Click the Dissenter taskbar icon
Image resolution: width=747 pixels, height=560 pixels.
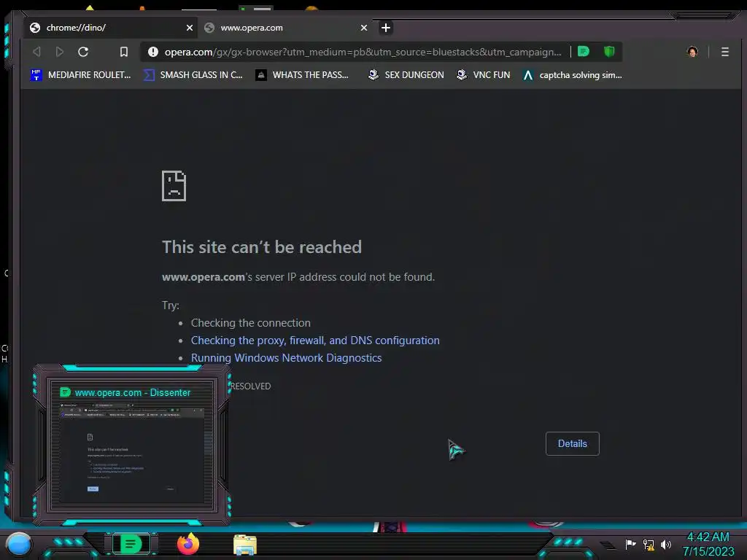pos(131,544)
